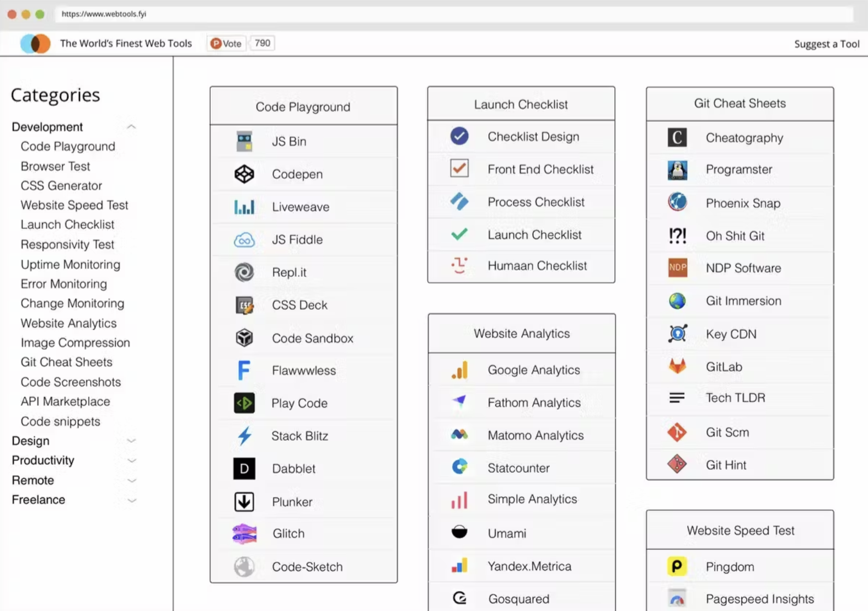868x611 pixels.
Task: Click the Vote button
Action: 226,43
